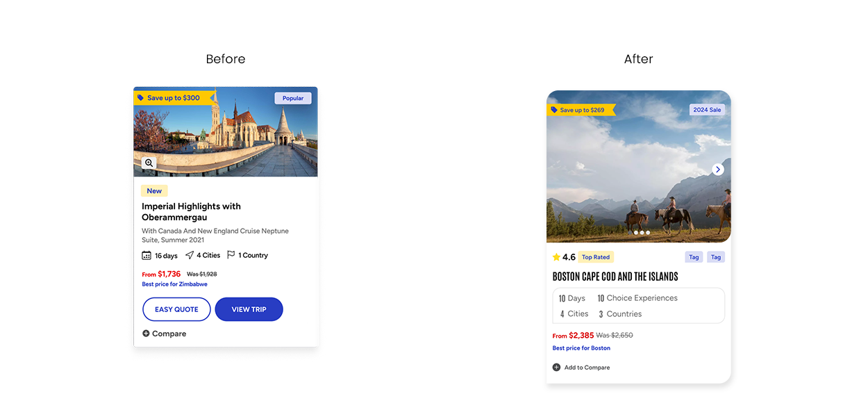Click the Popular badge on the castle image
This screenshot has width=868, height=417.
(x=292, y=98)
